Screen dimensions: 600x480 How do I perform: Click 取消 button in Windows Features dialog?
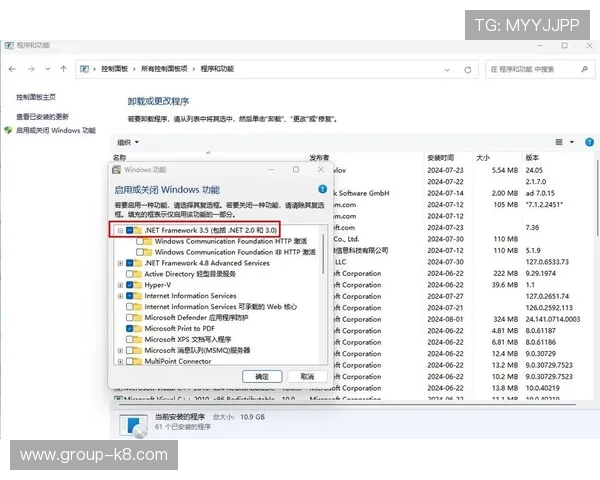pyautogui.click(x=307, y=377)
